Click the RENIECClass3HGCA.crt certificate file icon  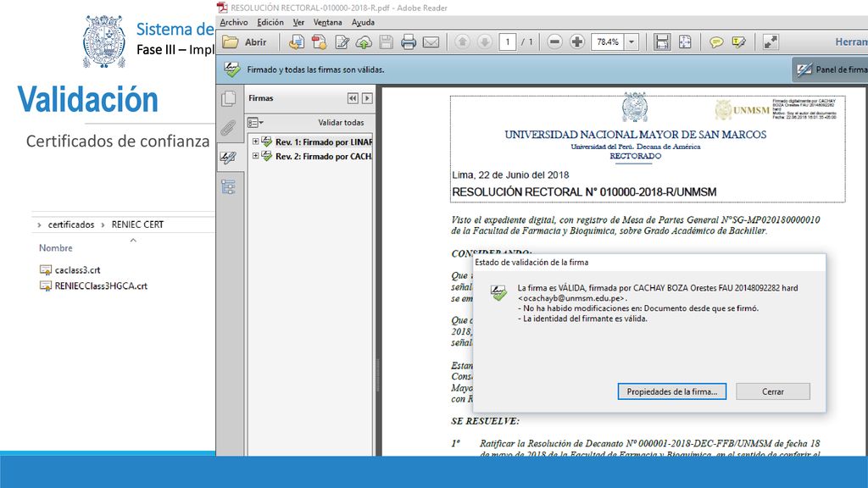[46, 286]
